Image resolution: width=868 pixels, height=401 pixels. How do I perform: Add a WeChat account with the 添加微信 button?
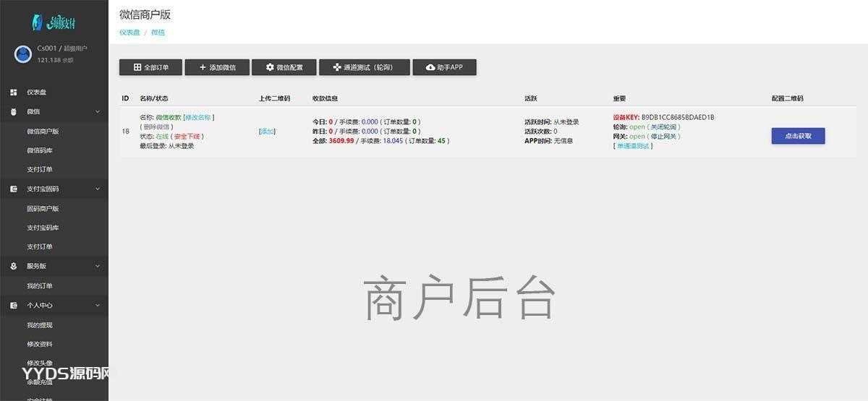pos(218,67)
